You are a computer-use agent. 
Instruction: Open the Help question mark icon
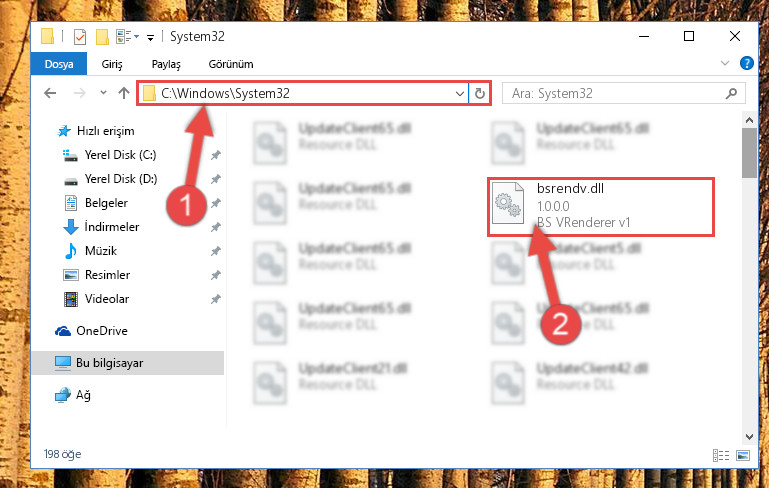click(x=746, y=63)
